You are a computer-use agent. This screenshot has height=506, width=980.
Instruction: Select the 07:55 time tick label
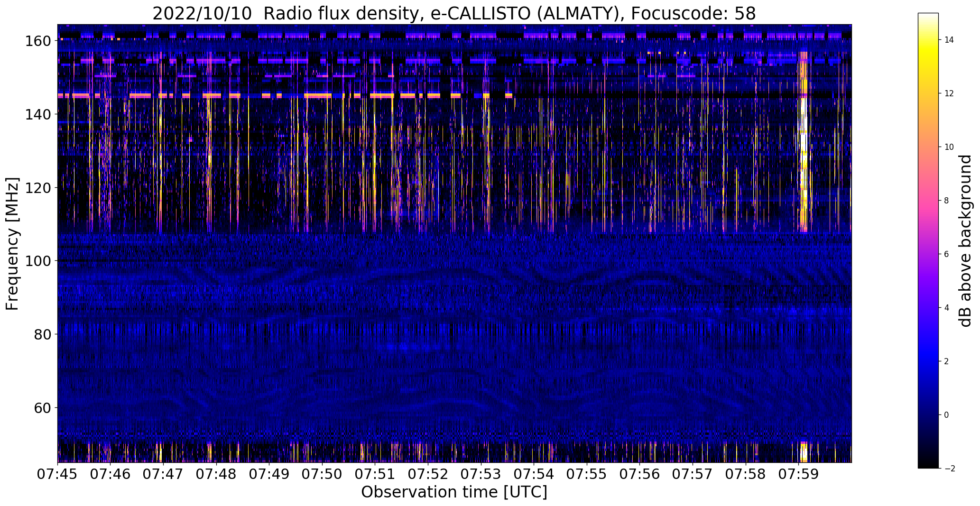(x=587, y=474)
